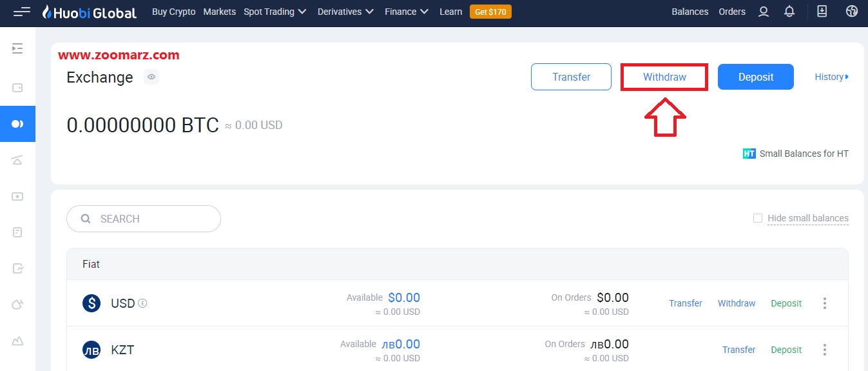The width and height of the screenshot is (868, 371).
Task: Open Balances in the header
Action: pyautogui.click(x=690, y=12)
